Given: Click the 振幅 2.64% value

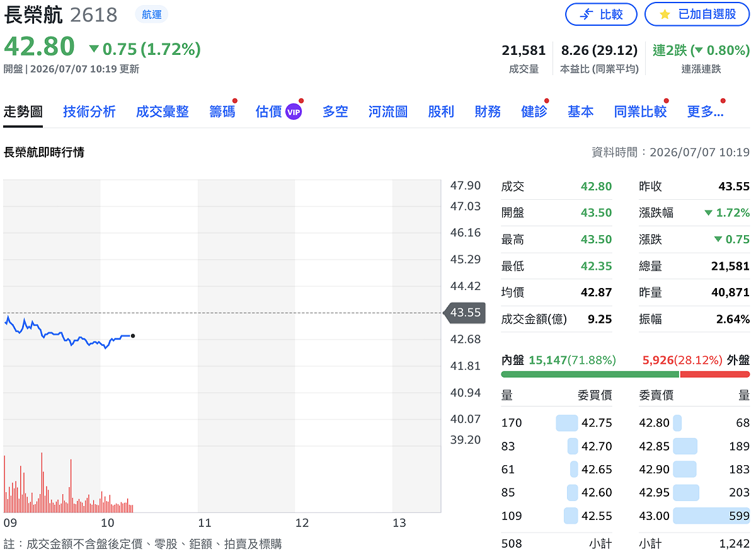Looking at the screenshot, I should (733, 319).
